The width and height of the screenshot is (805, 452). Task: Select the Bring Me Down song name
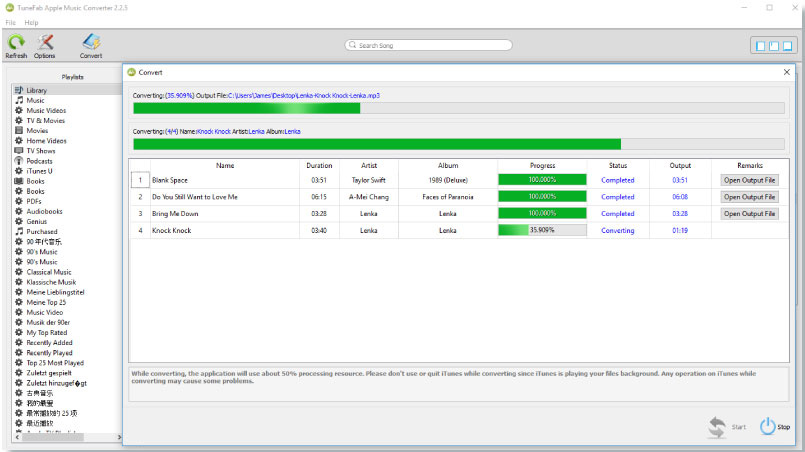[175, 214]
